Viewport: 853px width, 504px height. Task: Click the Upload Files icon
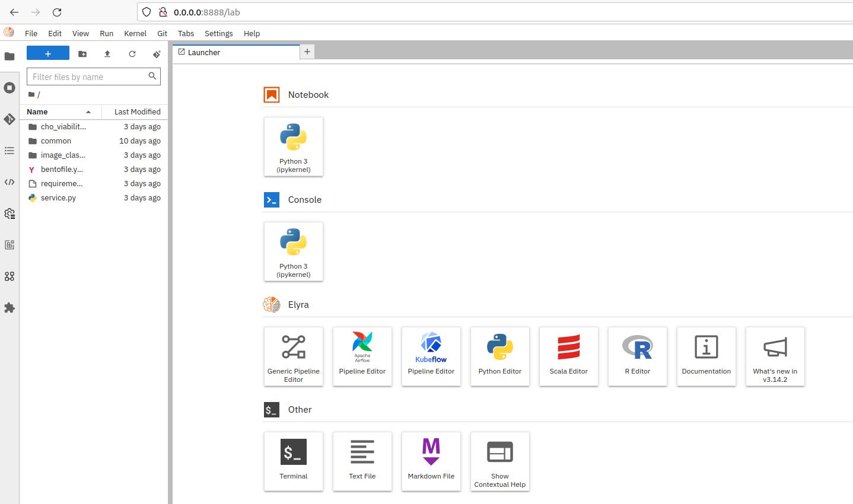(107, 53)
